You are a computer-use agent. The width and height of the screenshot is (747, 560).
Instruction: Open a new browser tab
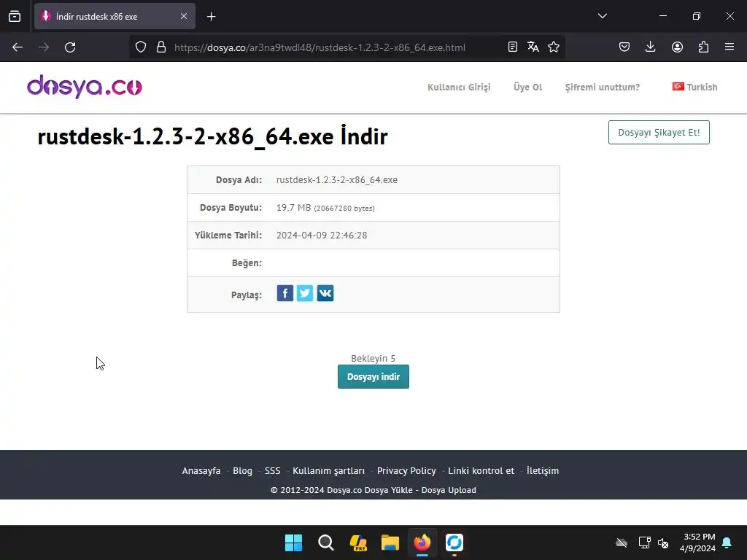pyautogui.click(x=211, y=17)
